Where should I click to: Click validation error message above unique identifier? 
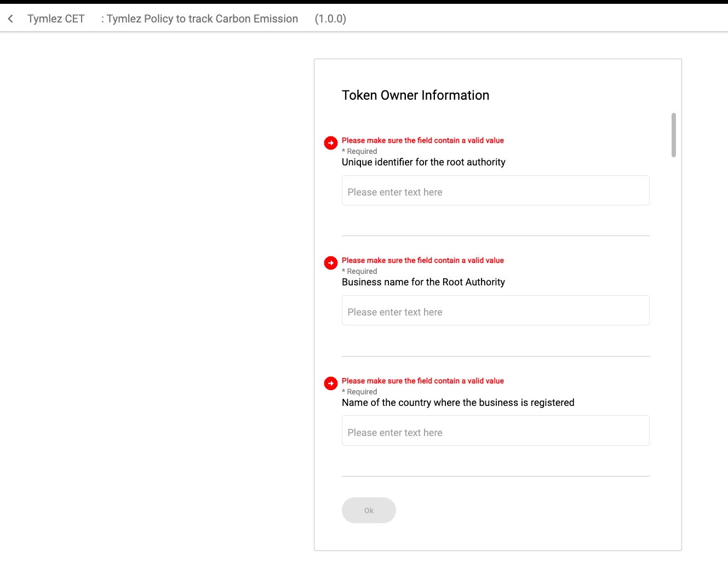[x=422, y=141]
